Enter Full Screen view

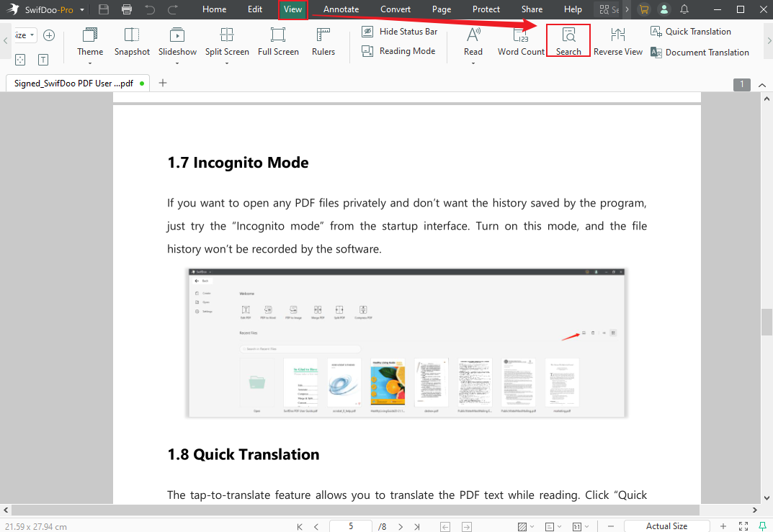(278, 41)
